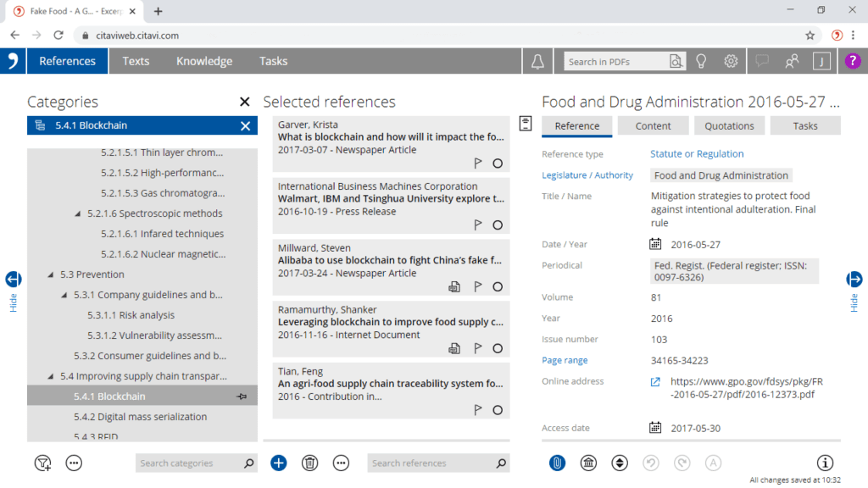Click the print icon on Millward reference

click(454, 286)
